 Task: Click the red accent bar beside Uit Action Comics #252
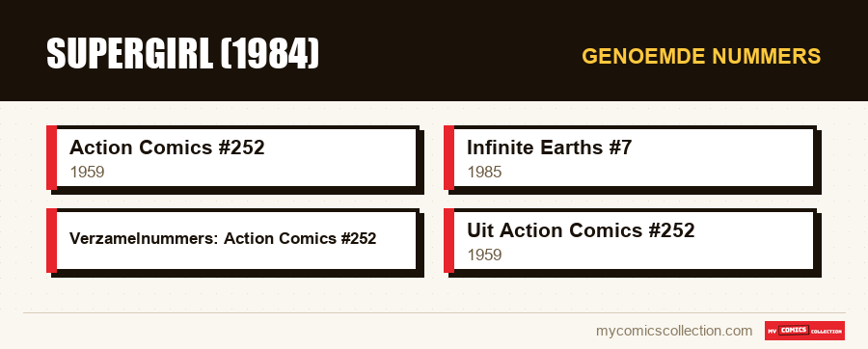[x=448, y=241]
